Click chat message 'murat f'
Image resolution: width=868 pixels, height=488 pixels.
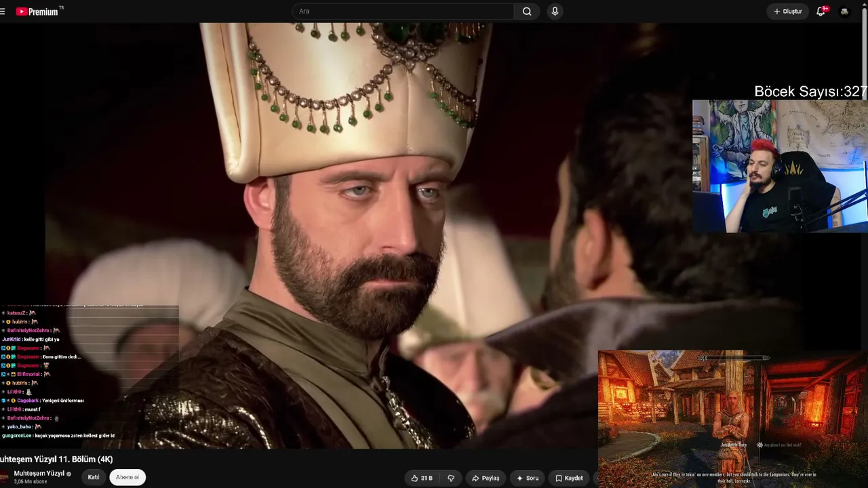pos(33,409)
